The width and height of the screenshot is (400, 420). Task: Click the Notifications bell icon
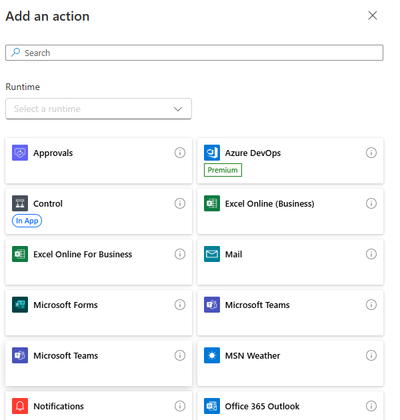click(x=20, y=406)
